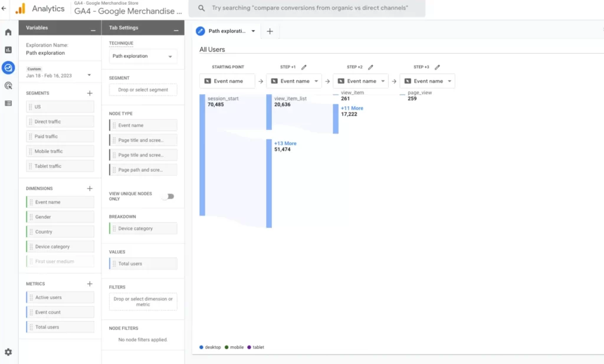
Task: Select the Path exploration tab
Action: (x=226, y=31)
